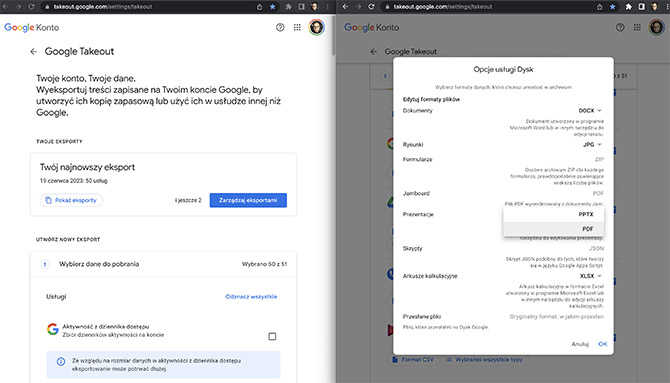The image size is (670, 383).
Task: Click Anuluj in Opcje usługi Dysk dialog
Action: pos(580,345)
